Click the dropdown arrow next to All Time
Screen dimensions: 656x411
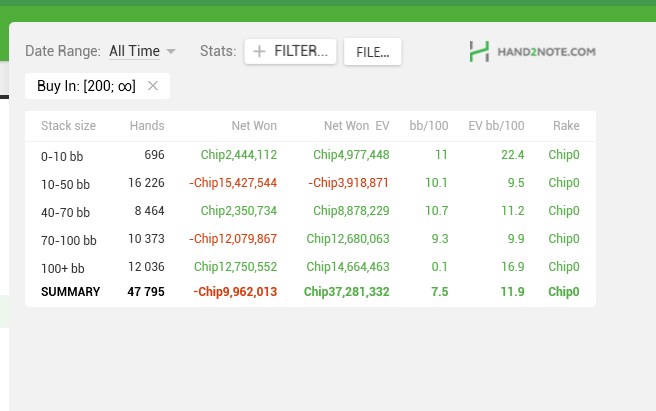pos(171,51)
